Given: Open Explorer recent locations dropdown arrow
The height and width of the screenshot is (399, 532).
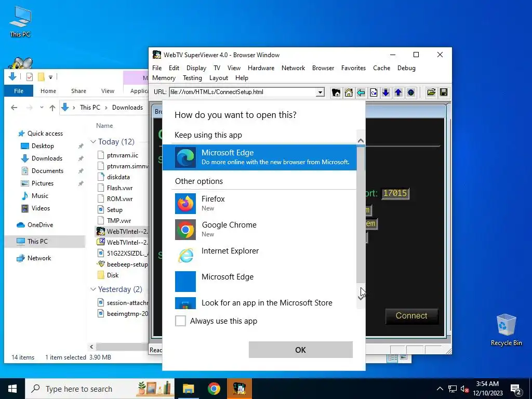Looking at the screenshot, I should (x=42, y=108).
